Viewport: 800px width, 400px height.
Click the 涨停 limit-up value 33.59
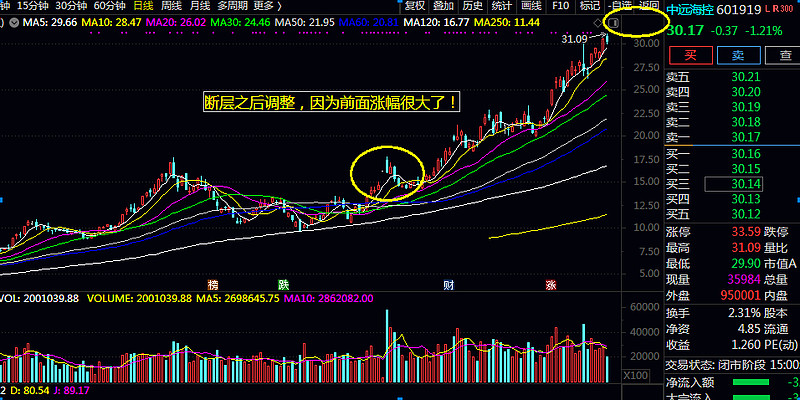746,232
